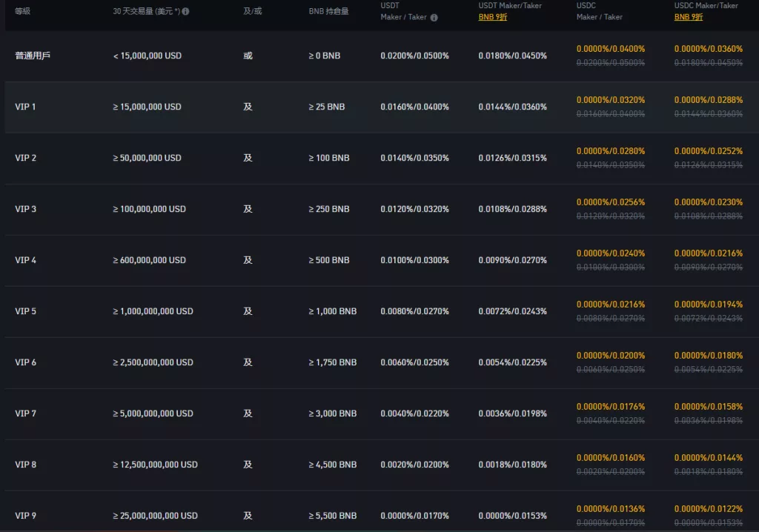The width and height of the screenshot is (759, 532).
Task: Click the info icon beside 30天交易量 header
Action: [x=185, y=11]
